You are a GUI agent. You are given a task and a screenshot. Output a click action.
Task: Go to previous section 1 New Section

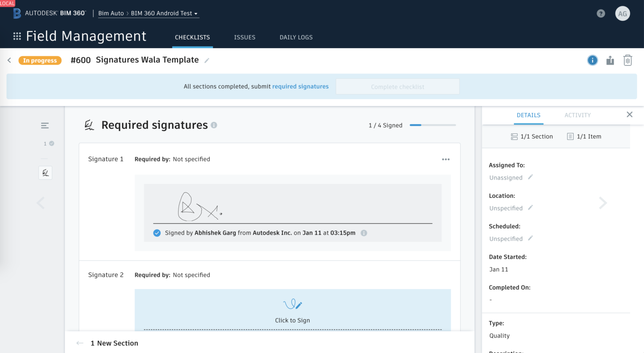(108, 343)
